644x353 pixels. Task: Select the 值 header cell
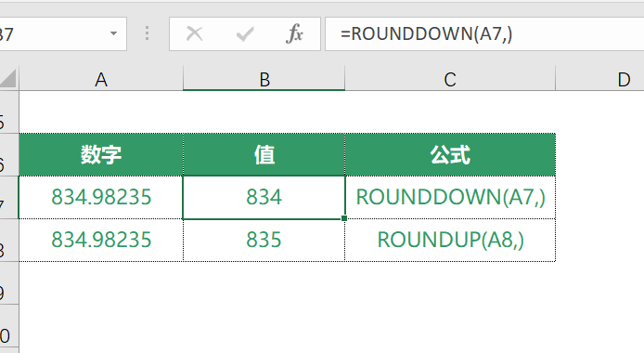click(x=264, y=155)
